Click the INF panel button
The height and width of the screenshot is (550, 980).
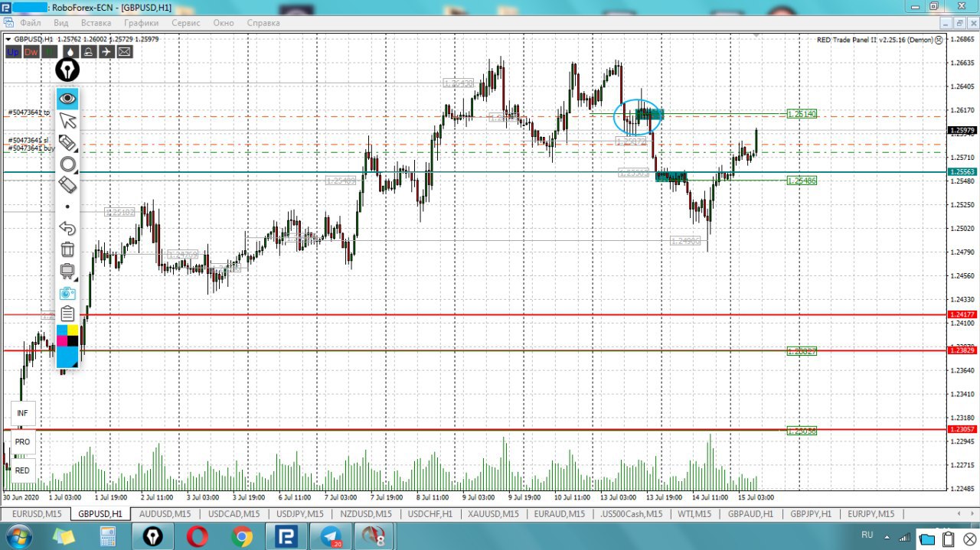[22, 413]
